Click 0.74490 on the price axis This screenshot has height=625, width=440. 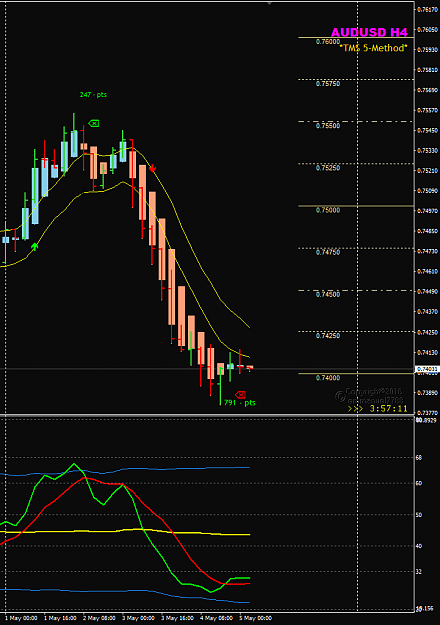428,292
